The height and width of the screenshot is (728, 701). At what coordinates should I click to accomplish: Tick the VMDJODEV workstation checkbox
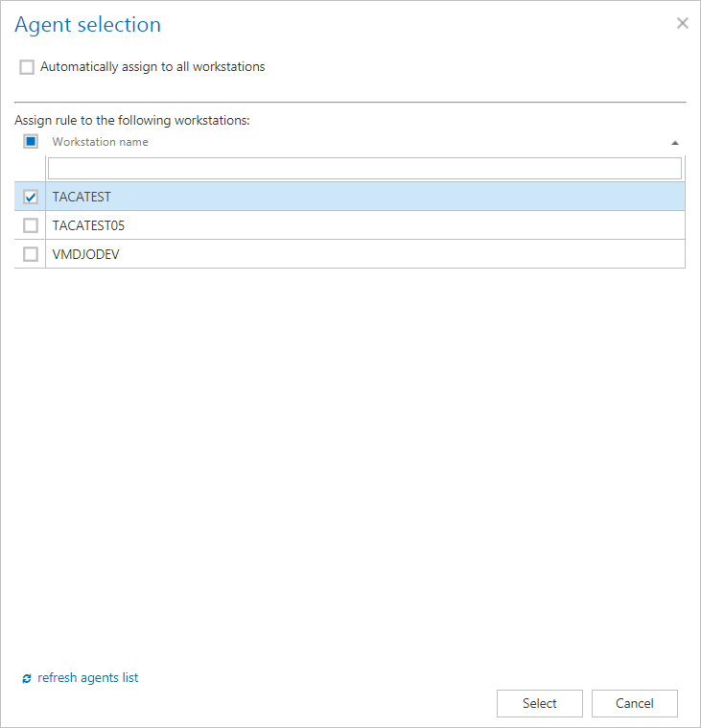[31, 254]
